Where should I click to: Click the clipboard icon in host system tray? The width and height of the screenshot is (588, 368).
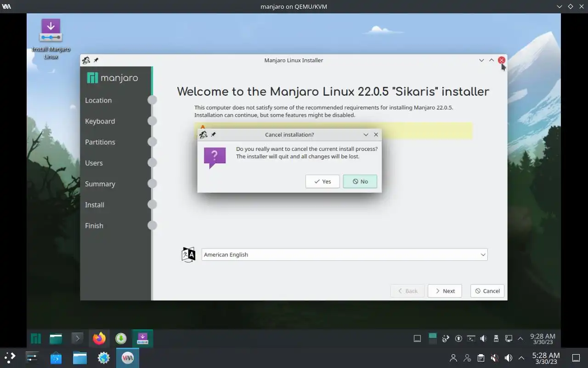pyautogui.click(x=481, y=358)
